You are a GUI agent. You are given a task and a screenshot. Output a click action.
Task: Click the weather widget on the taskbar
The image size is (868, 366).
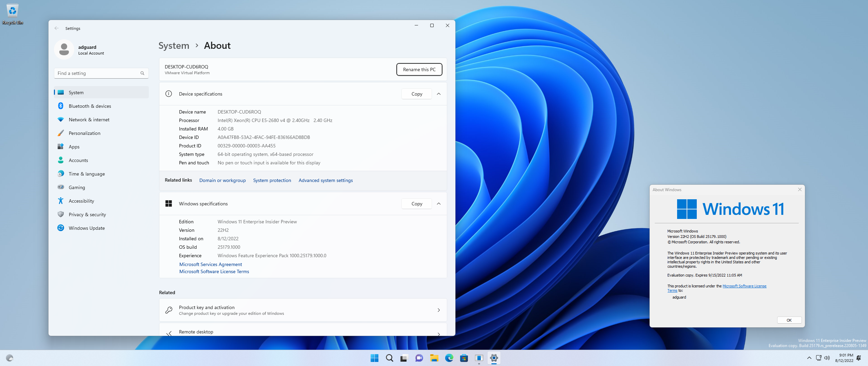coord(9,358)
